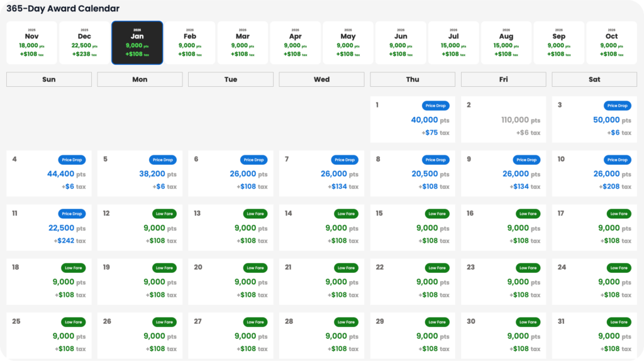The width and height of the screenshot is (644, 361).
Task: Choose the Jul 15,000 pts month tab
Action: coord(453,43)
